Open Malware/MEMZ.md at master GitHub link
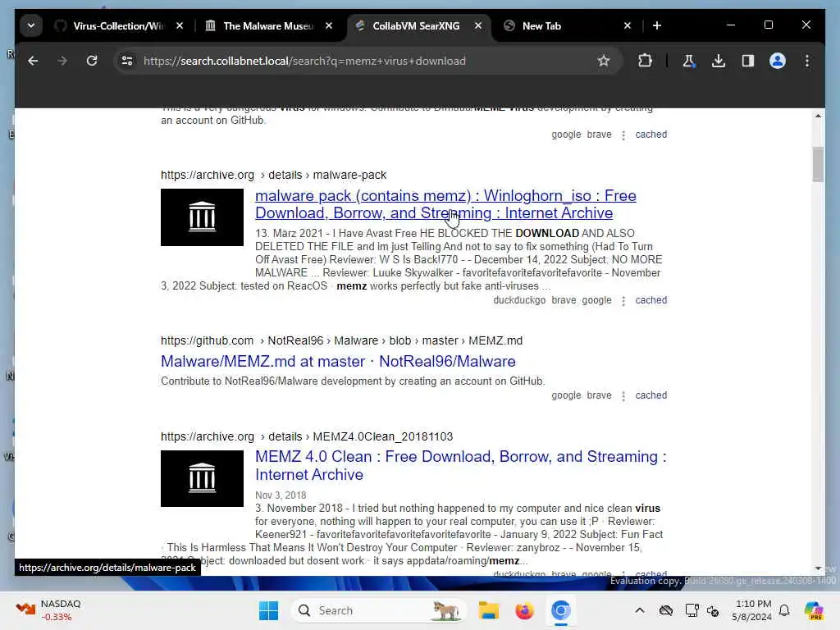 pyautogui.click(x=338, y=362)
